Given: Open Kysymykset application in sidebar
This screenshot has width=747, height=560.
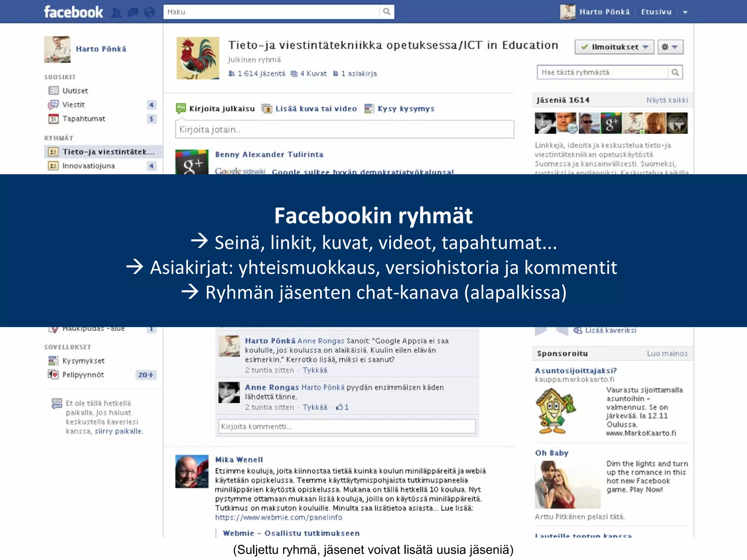Looking at the screenshot, I should [x=83, y=361].
